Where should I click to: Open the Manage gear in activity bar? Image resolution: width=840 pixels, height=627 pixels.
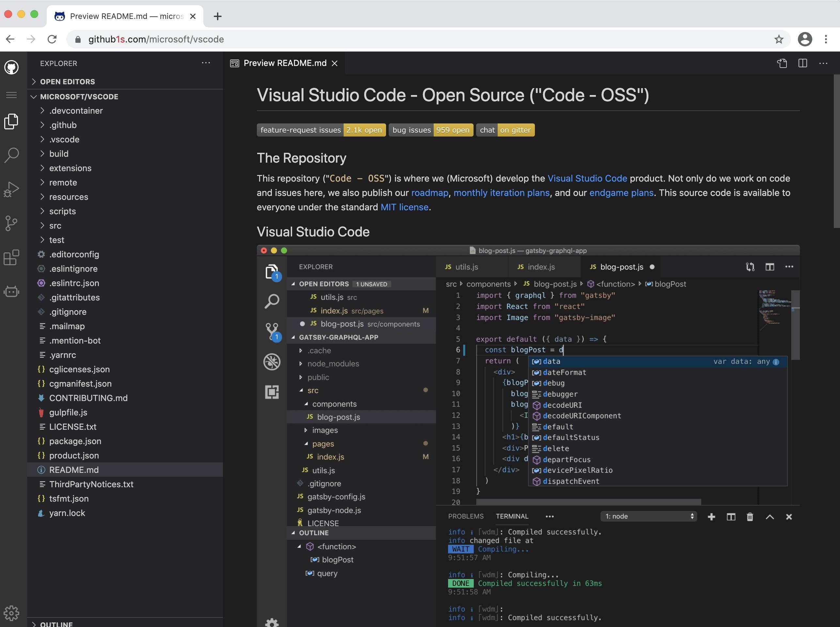coord(11,613)
